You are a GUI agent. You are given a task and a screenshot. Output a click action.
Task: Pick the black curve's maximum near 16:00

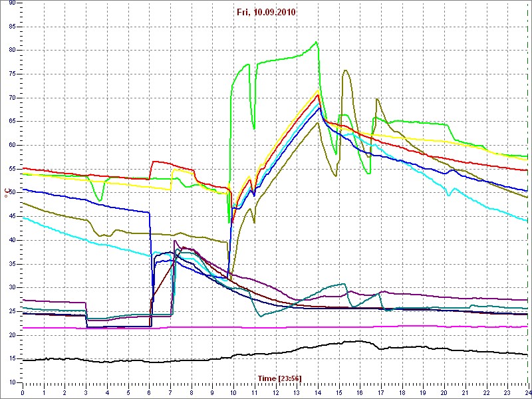pos(359,341)
